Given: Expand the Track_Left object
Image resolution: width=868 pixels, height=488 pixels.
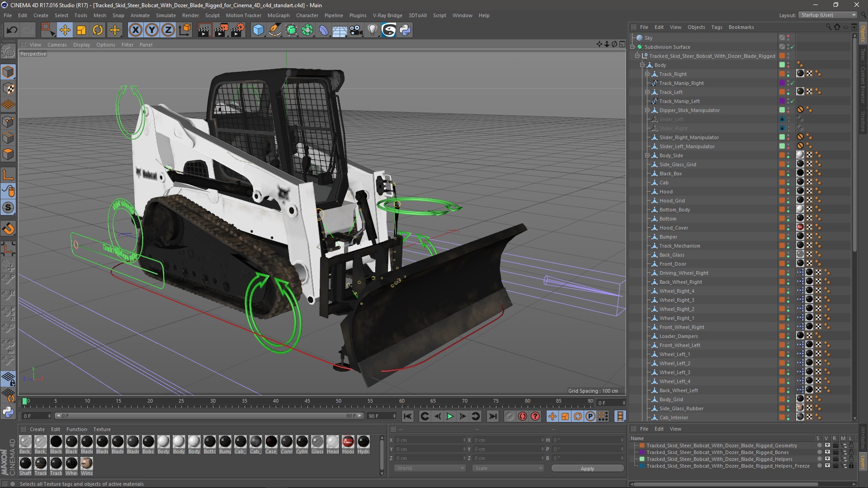Looking at the screenshot, I should click(x=647, y=92).
